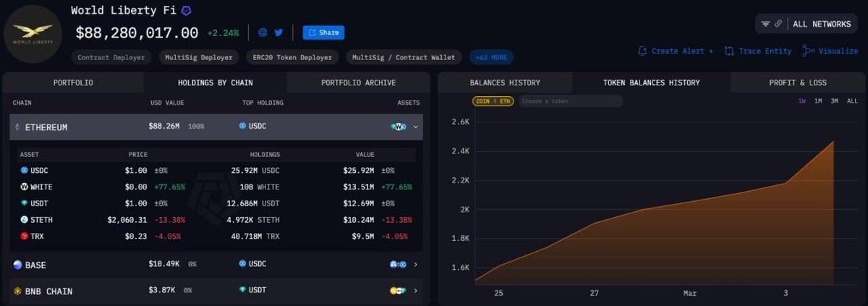This screenshot has width=868, height=306.
Task: Expand the +63 MORE tags pill
Action: pos(492,57)
